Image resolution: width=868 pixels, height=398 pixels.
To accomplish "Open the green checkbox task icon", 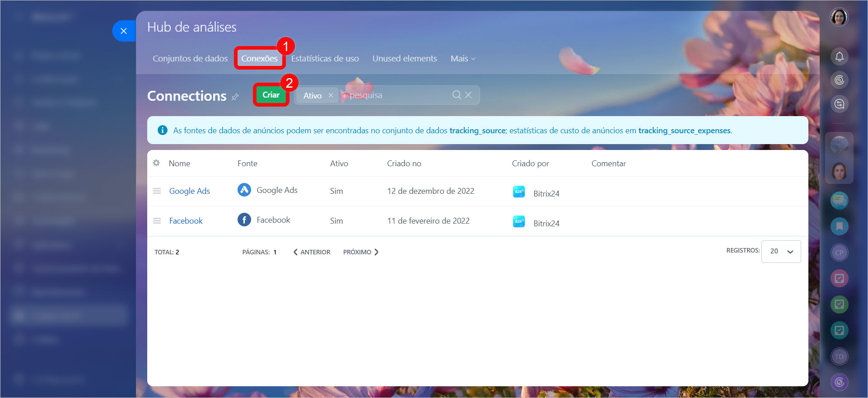I will (839, 304).
